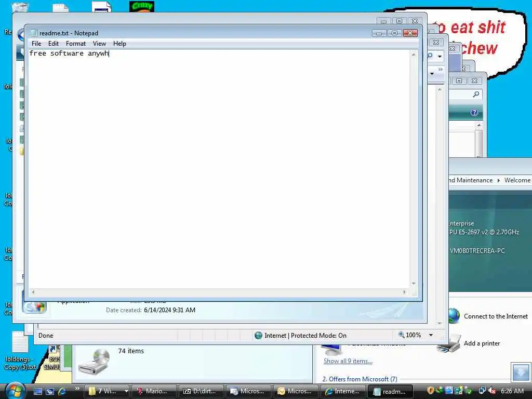Click Notepad vertical scrollbar down arrow

coord(414,284)
